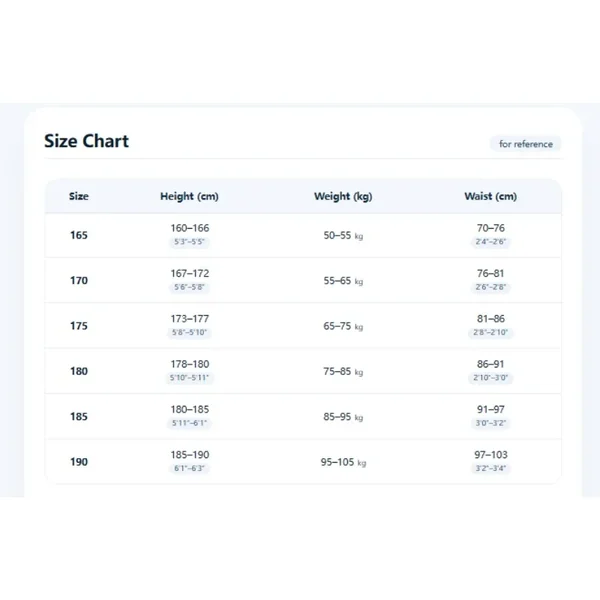Select the Waist (cm) column header
Screen dimensions: 600x600
click(x=491, y=196)
